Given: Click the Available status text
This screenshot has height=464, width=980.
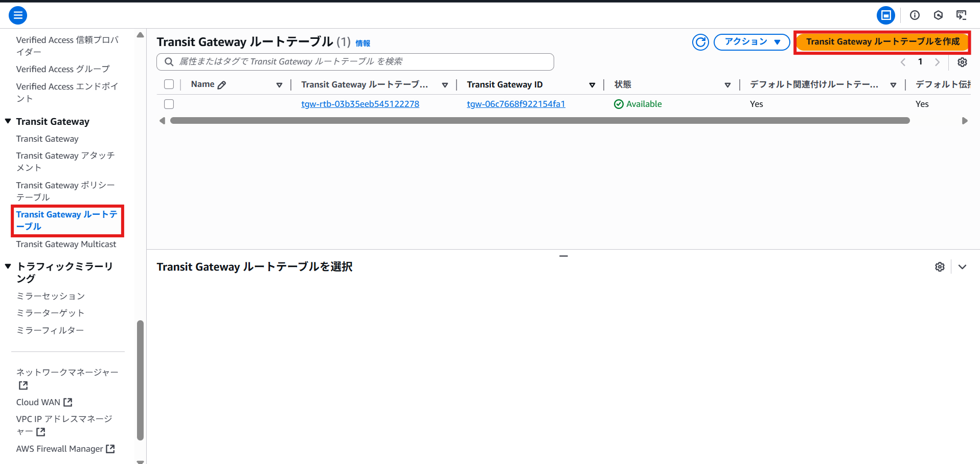Looking at the screenshot, I should [x=644, y=104].
